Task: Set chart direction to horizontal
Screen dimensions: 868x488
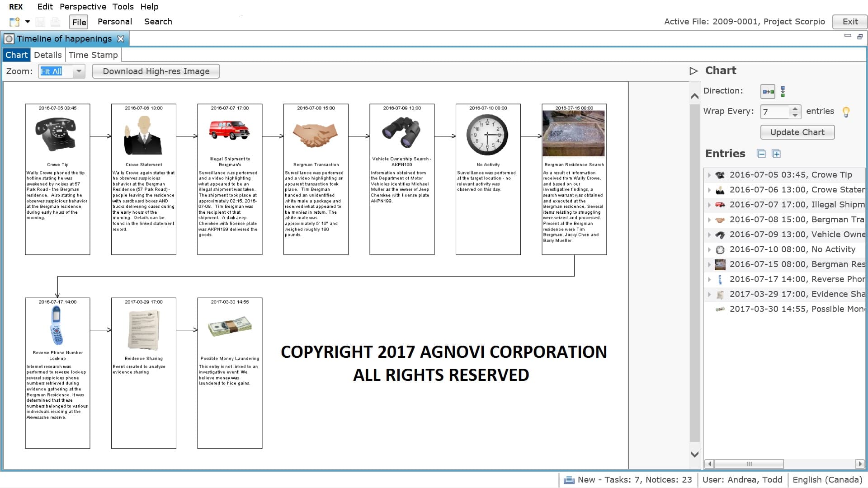Action: click(x=768, y=91)
